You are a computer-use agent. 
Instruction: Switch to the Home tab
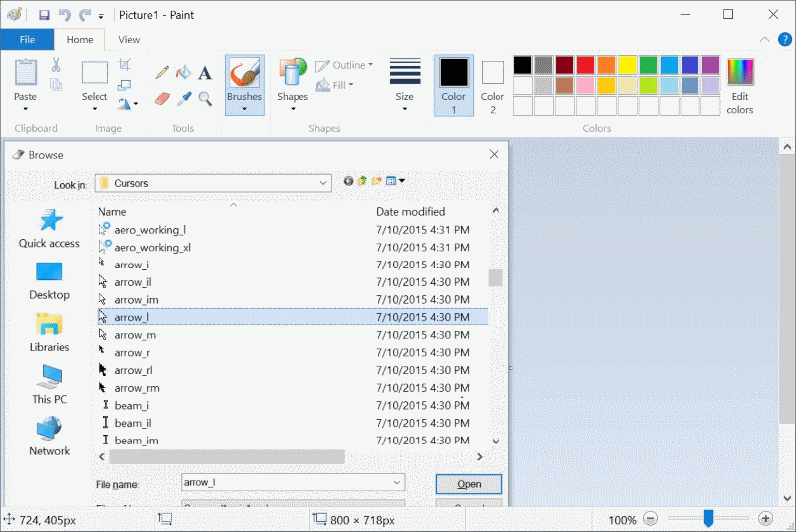[x=80, y=39]
